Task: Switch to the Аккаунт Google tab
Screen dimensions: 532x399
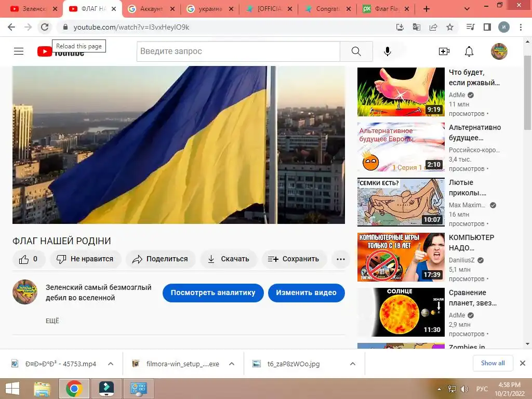Action: 151,9
